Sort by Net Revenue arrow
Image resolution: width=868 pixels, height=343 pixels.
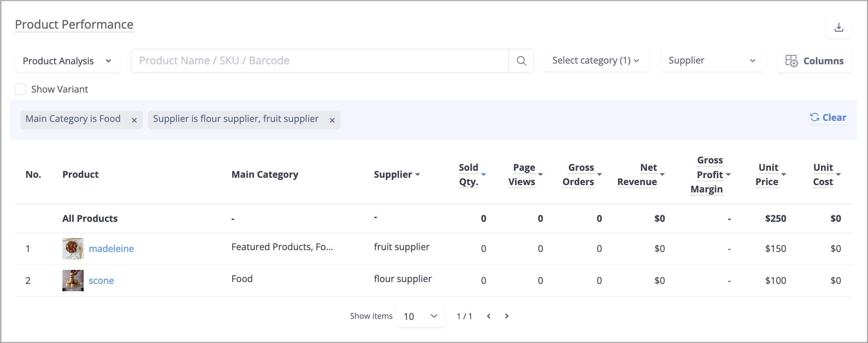pyautogui.click(x=662, y=175)
